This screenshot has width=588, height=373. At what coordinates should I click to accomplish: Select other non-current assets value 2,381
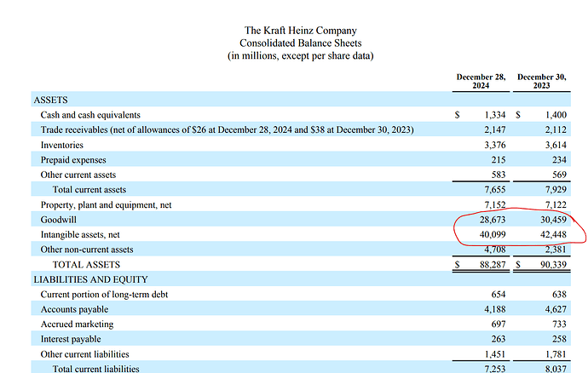tap(556, 250)
